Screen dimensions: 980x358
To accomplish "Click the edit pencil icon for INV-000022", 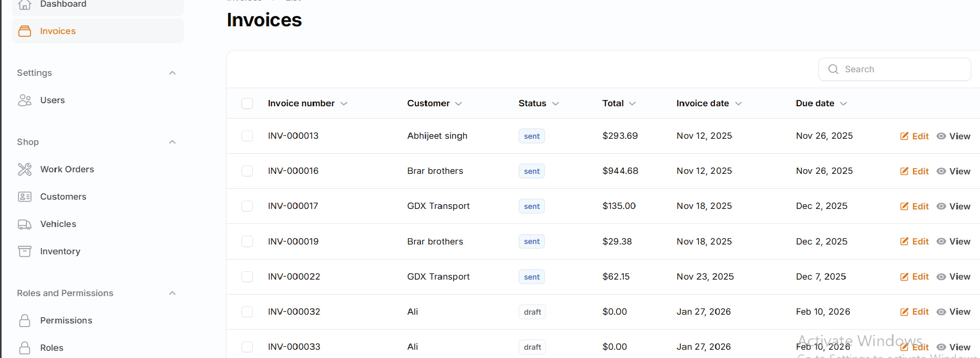I will point(904,277).
